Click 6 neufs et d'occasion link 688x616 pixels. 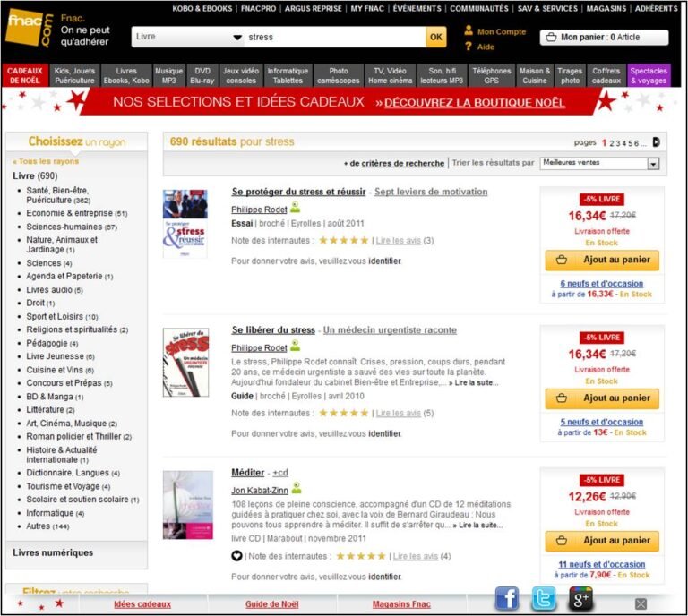[x=602, y=284]
